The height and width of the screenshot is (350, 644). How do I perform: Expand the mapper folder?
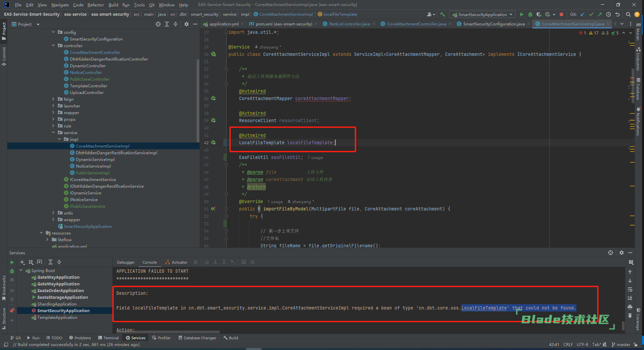[x=53, y=112]
